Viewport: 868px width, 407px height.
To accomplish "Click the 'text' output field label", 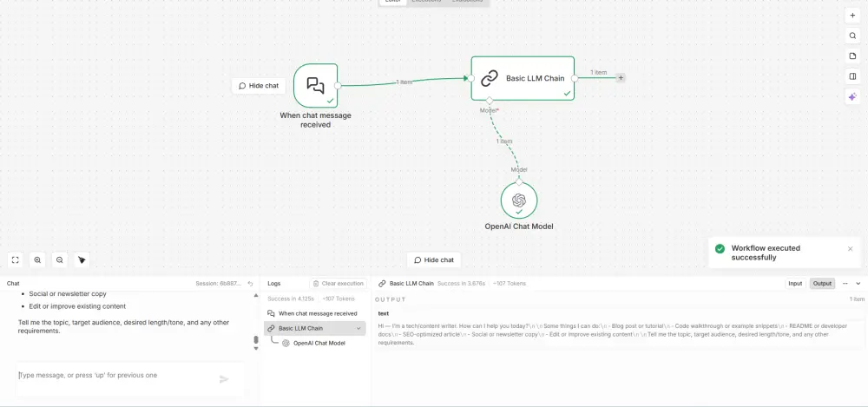I will coord(384,314).
